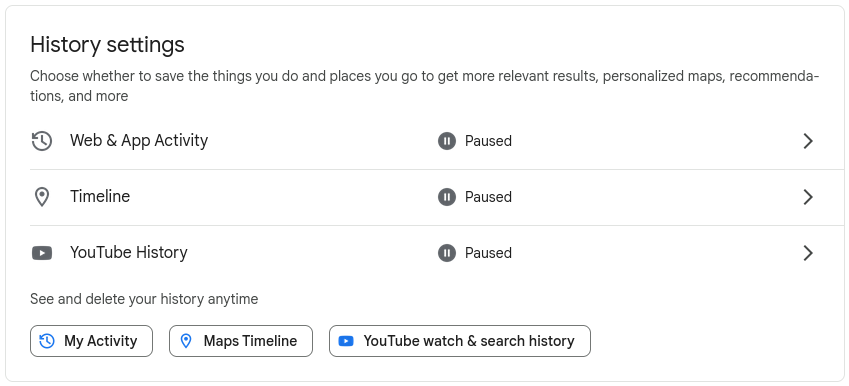Click the blue pin icon in Maps Timeline button

point(186,341)
